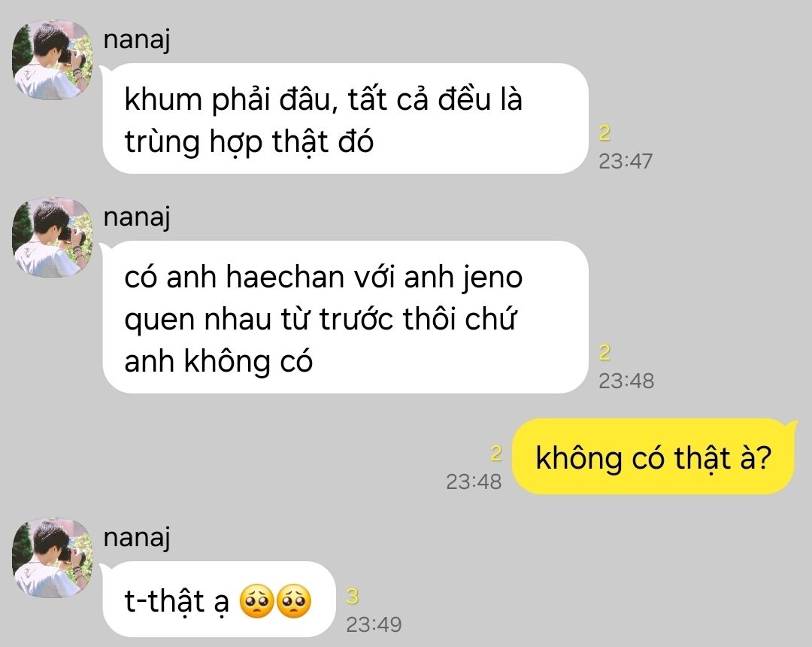Tap the yellow 'không có thật à?' bubble
812x647 pixels.
coord(653,457)
